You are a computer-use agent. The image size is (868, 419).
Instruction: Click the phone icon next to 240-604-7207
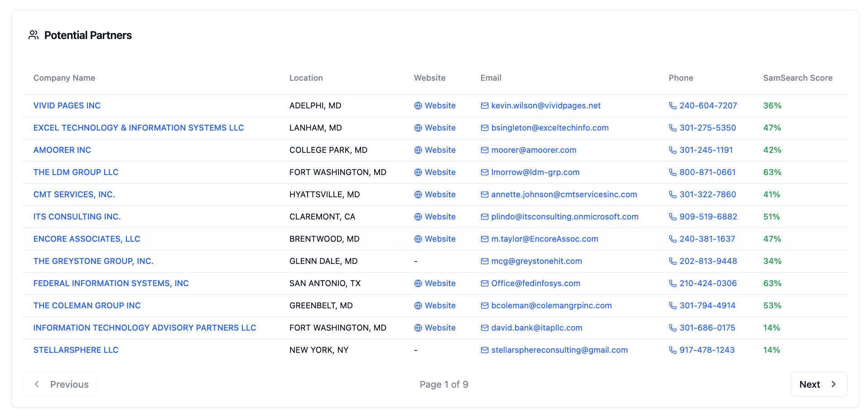point(672,106)
